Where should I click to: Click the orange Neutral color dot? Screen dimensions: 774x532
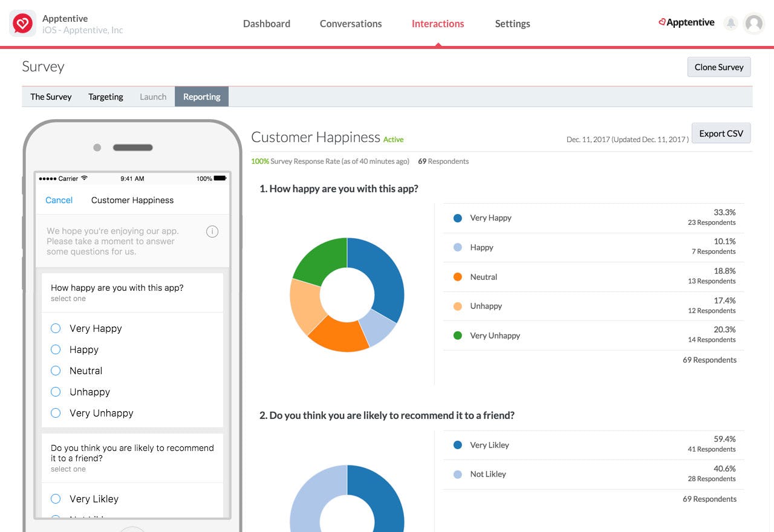point(457,276)
